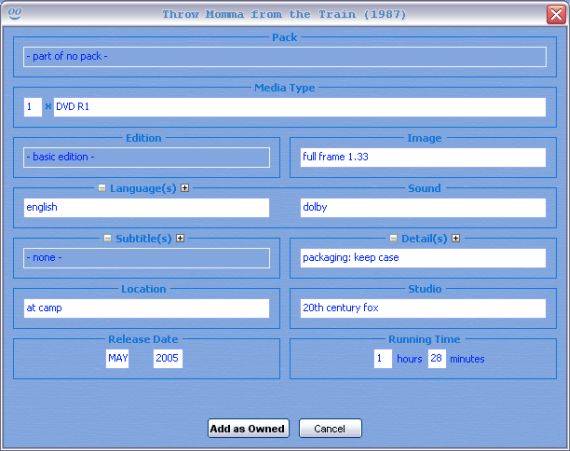Open the Subtitle selector showing none
The image size is (570, 451).
point(146,258)
